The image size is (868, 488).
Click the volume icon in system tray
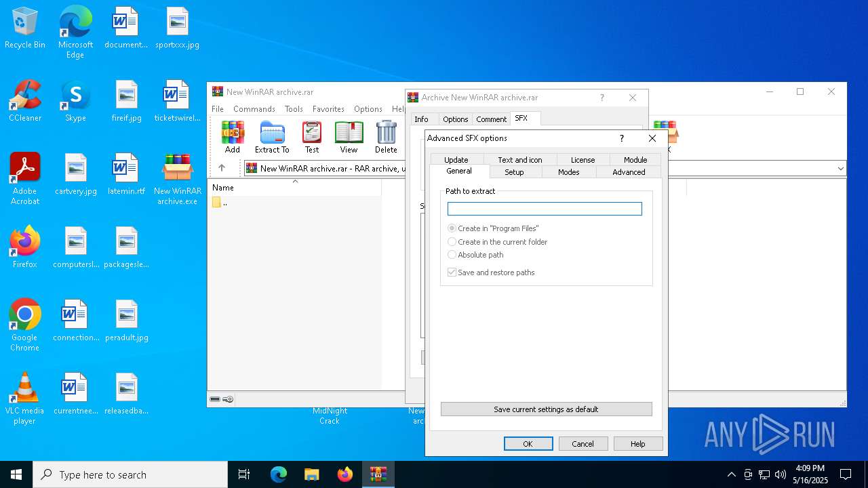[x=781, y=474]
